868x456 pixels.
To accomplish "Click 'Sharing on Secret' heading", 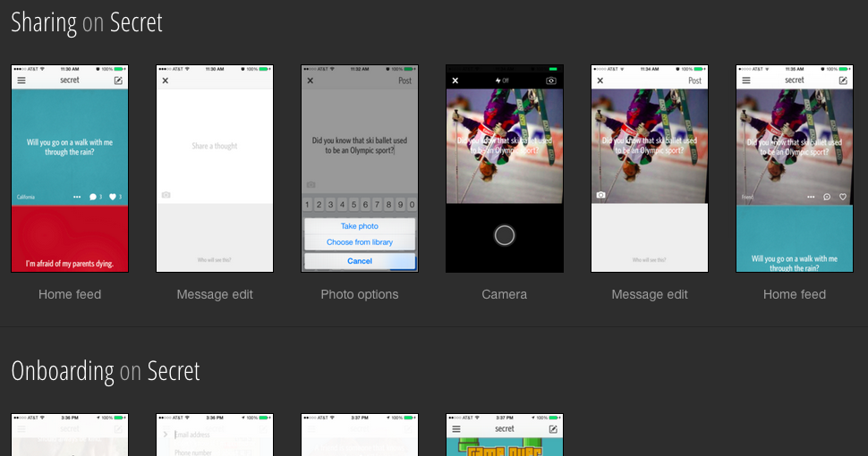I will pyautogui.click(x=87, y=22).
